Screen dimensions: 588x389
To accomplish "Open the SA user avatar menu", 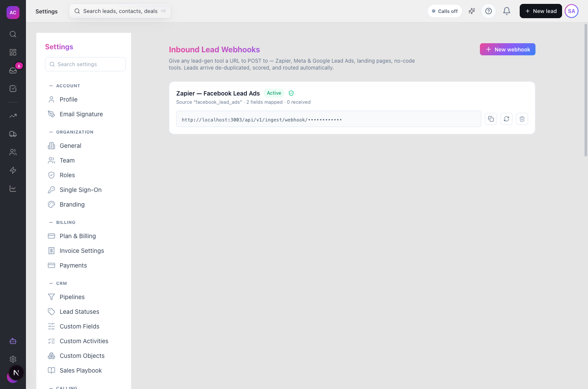I will pyautogui.click(x=572, y=11).
